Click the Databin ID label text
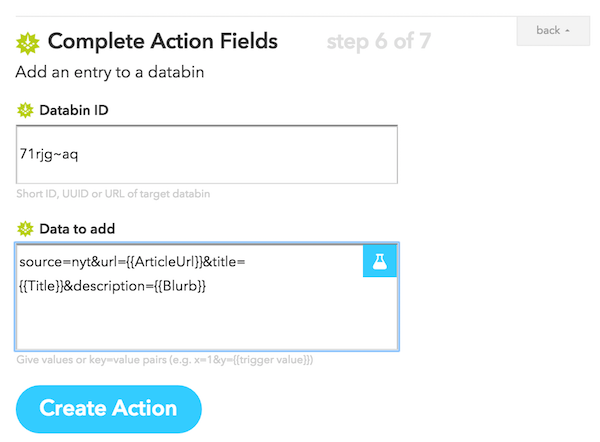The image size is (600, 442). (74, 110)
